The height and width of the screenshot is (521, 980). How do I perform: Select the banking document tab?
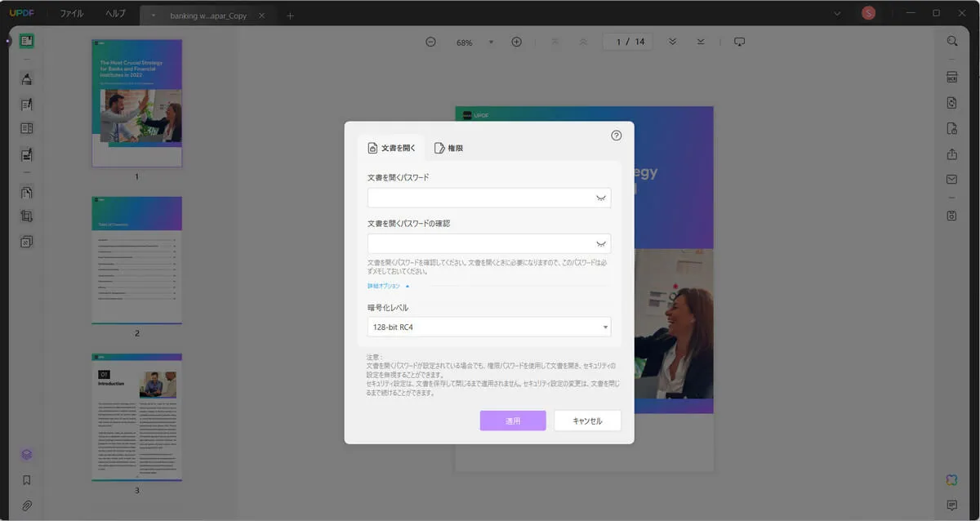pos(210,16)
